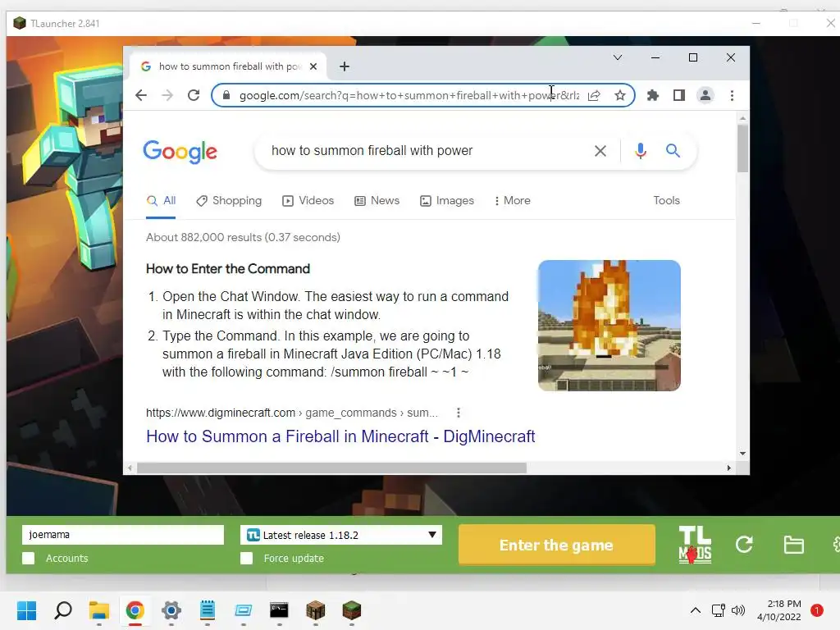Viewport: 840px width, 630px height.
Task: Submit search with the magnifier icon
Action: click(673, 151)
